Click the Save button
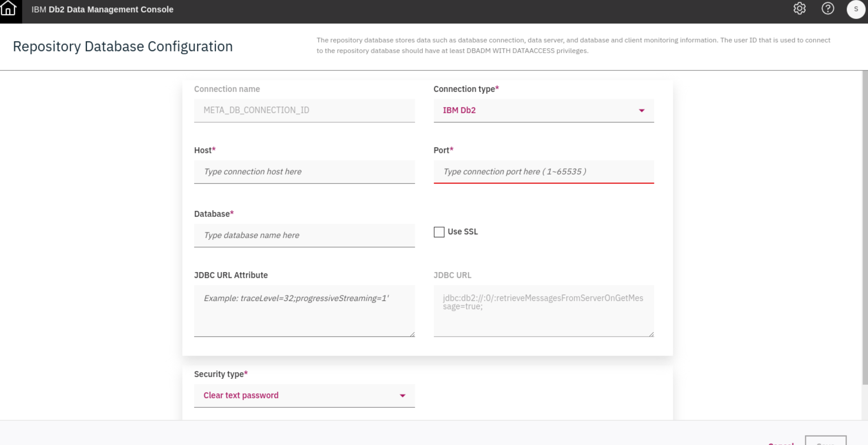 click(825, 441)
